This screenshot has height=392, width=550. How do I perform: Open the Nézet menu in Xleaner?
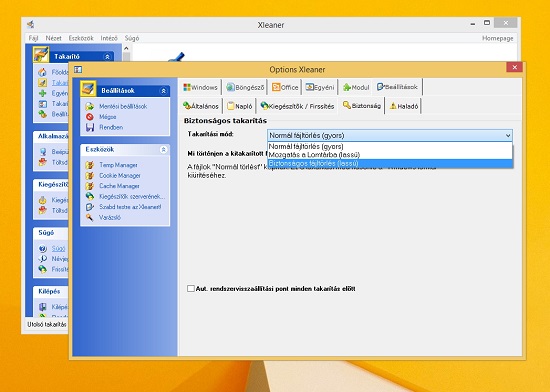tap(53, 38)
